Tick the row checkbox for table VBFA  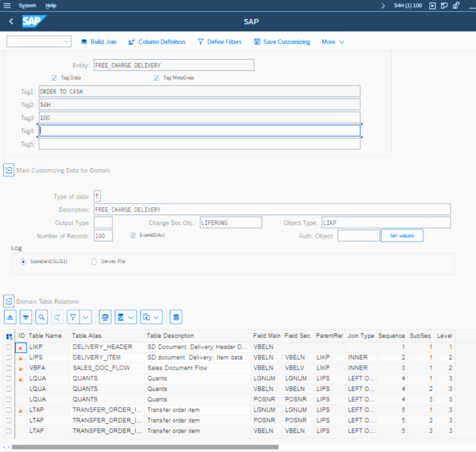9,368
